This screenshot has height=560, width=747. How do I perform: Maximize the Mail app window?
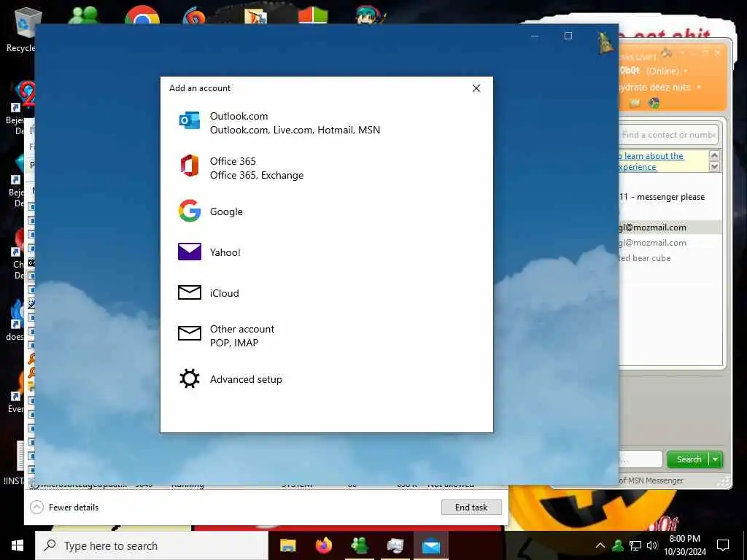(x=568, y=36)
